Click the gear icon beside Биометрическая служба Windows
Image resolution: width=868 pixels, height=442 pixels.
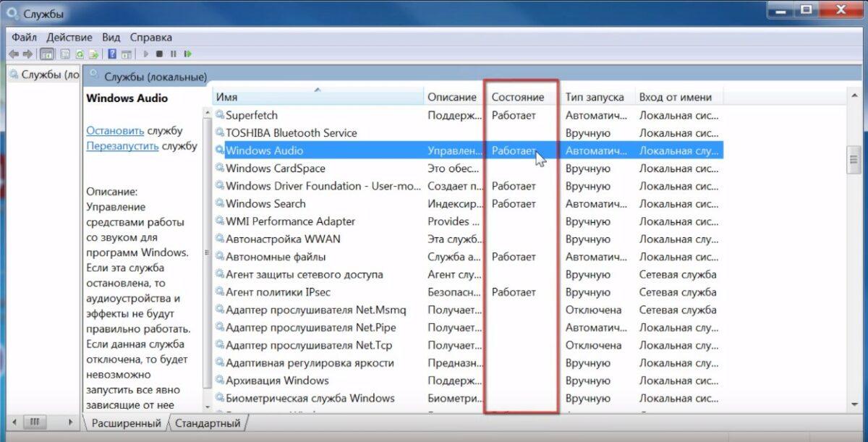tap(220, 398)
